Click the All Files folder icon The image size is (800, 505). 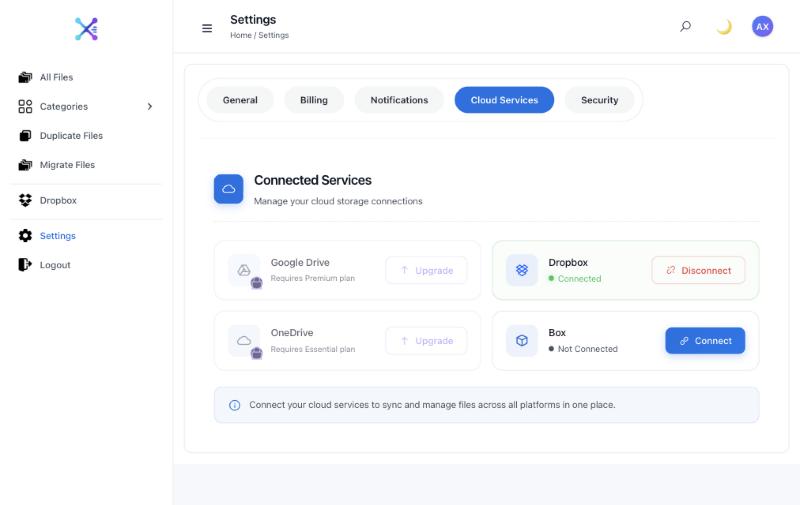[25, 78]
